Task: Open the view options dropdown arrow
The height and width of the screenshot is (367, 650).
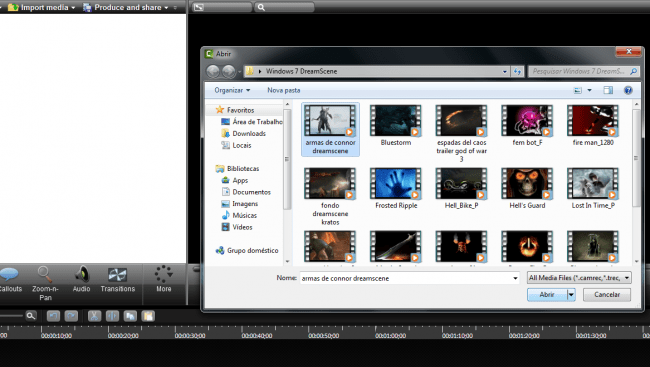Action: coord(589,90)
